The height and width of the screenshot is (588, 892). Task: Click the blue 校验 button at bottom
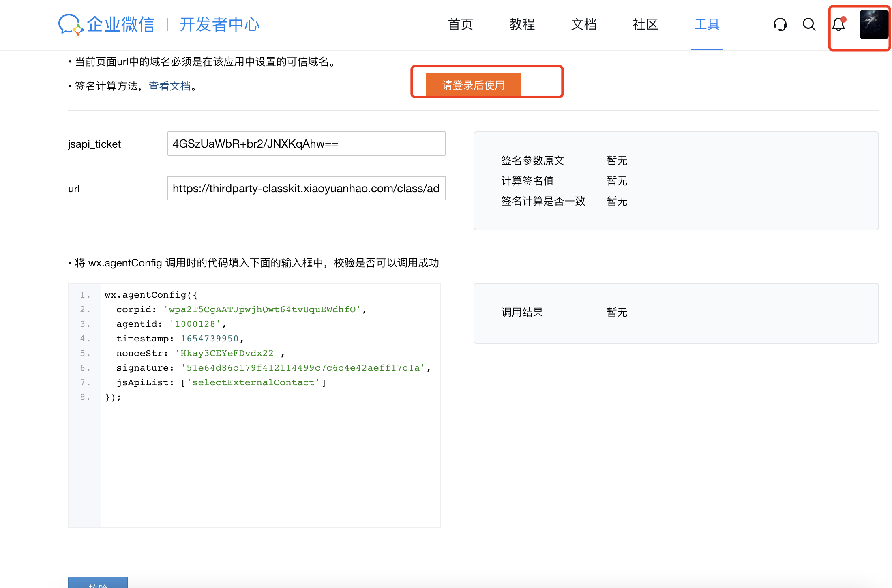[98, 582]
